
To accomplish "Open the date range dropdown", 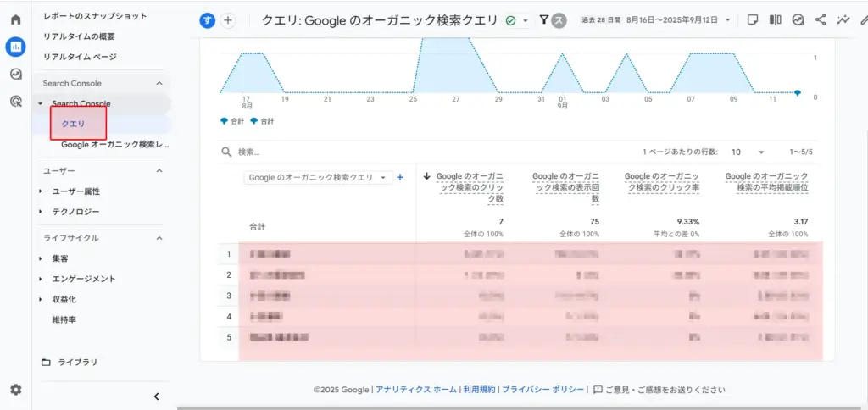I will point(727,20).
